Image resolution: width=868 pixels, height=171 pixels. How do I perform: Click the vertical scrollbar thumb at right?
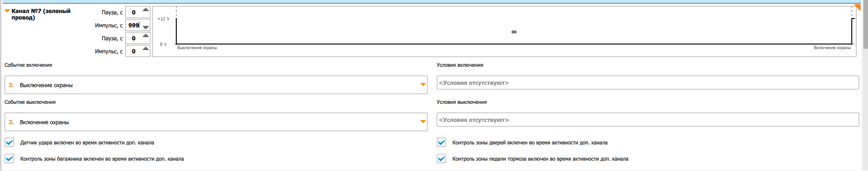865,25
